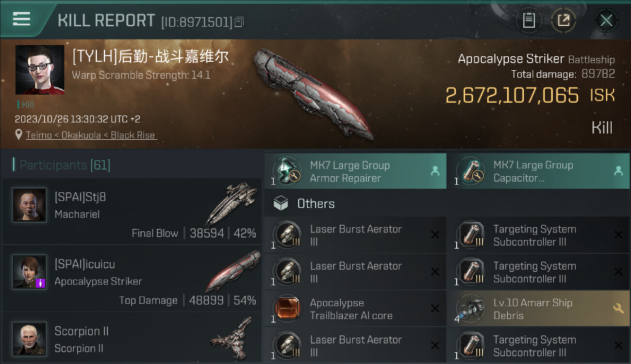Image resolution: width=631 pixels, height=364 pixels.
Task: Click the share kill report icon
Action: [x=564, y=20]
